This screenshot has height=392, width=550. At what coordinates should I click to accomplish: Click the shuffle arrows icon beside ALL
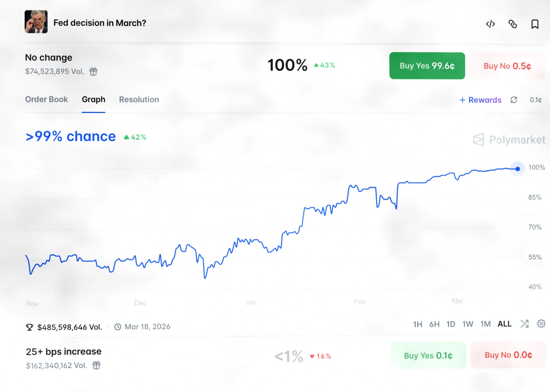pyautogui.click(x=524, y=324)
